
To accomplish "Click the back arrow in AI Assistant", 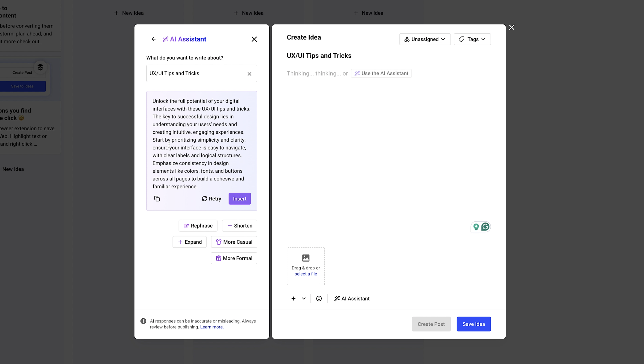I will pyautogui.click(x=153, y=39).
